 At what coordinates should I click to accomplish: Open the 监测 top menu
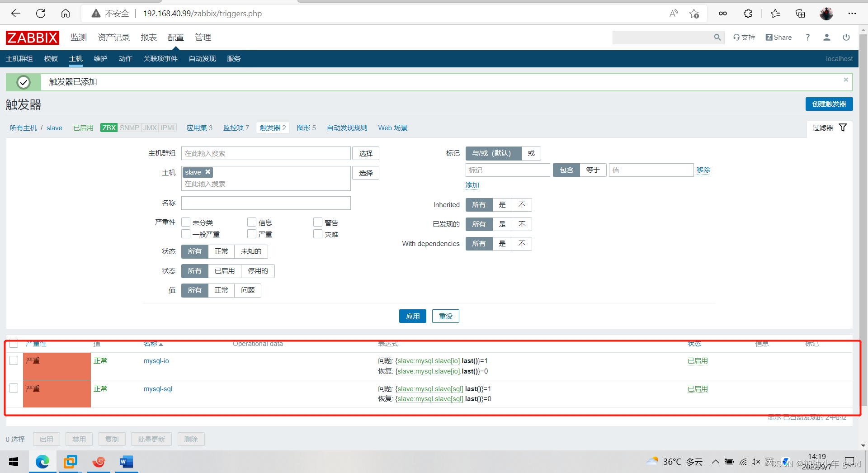click(79, 38)
